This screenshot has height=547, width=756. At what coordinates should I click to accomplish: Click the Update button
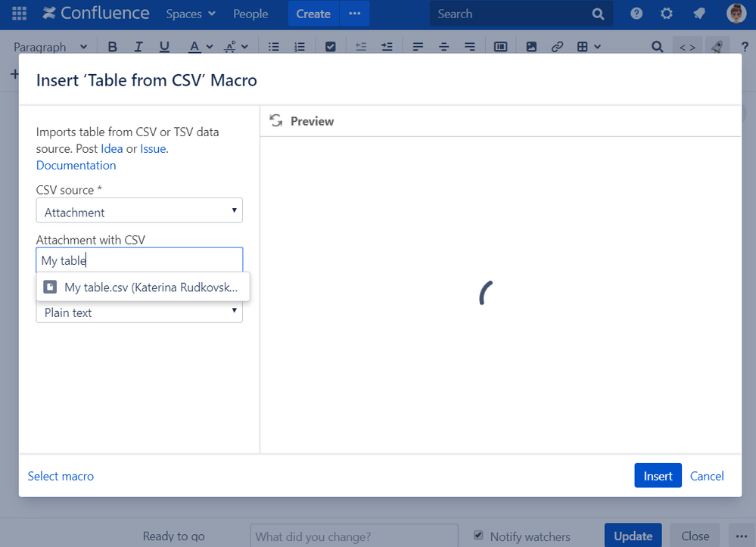point(633,536)
